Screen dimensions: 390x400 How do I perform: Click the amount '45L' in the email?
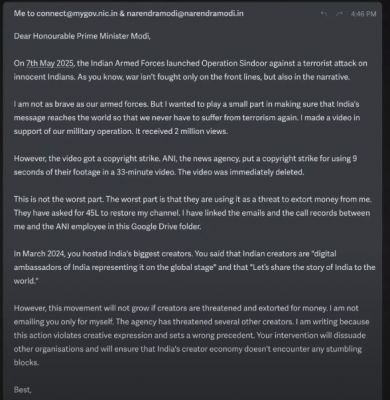[x=92, y=213]
